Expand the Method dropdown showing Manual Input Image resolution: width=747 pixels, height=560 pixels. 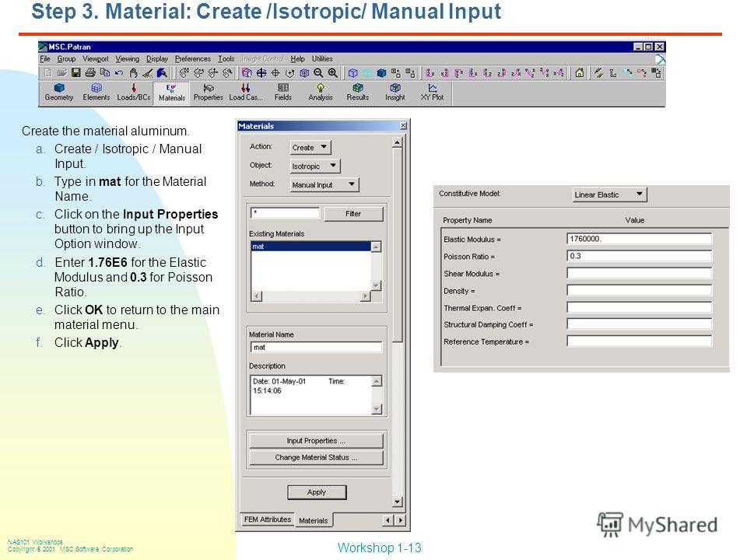(324, 184)
